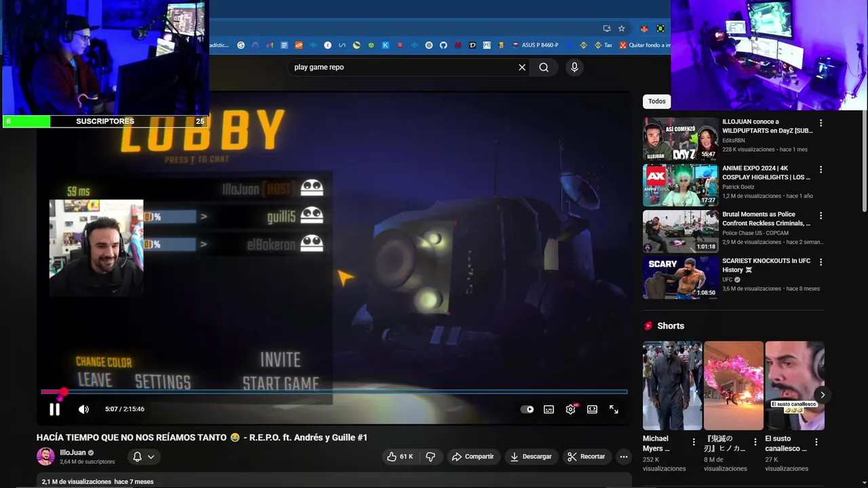This screenshot has width=868, height=488.
Task: Click the install/cast icon in address bar
Action: click(x=607, y=28)
